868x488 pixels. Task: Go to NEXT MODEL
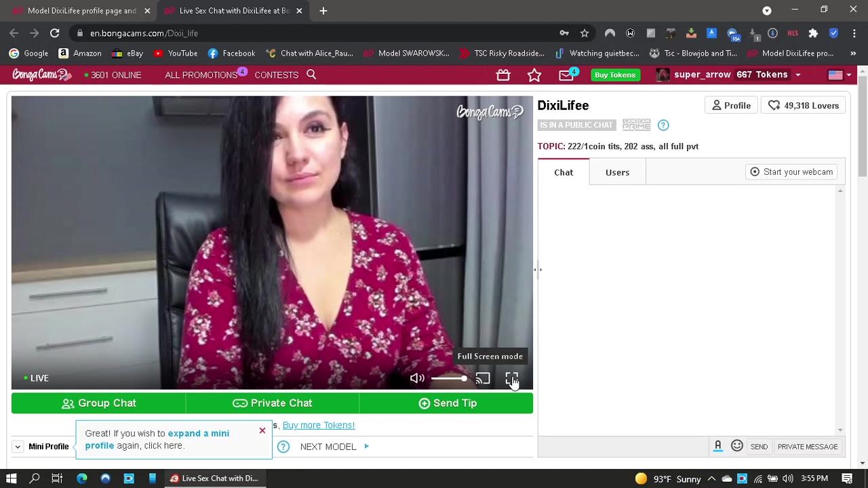click(x=334, y=447)
